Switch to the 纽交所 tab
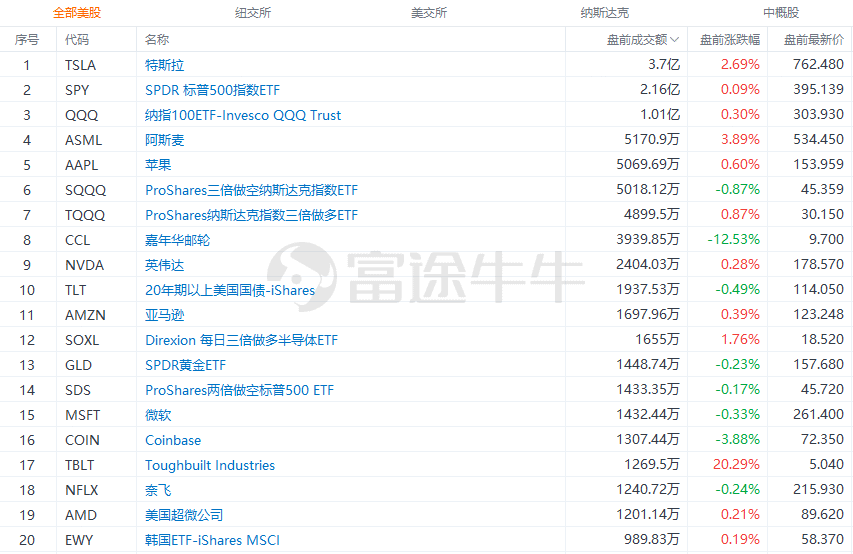Image resolution: width=853 pixels, height=554 pixels. (253, 13)
